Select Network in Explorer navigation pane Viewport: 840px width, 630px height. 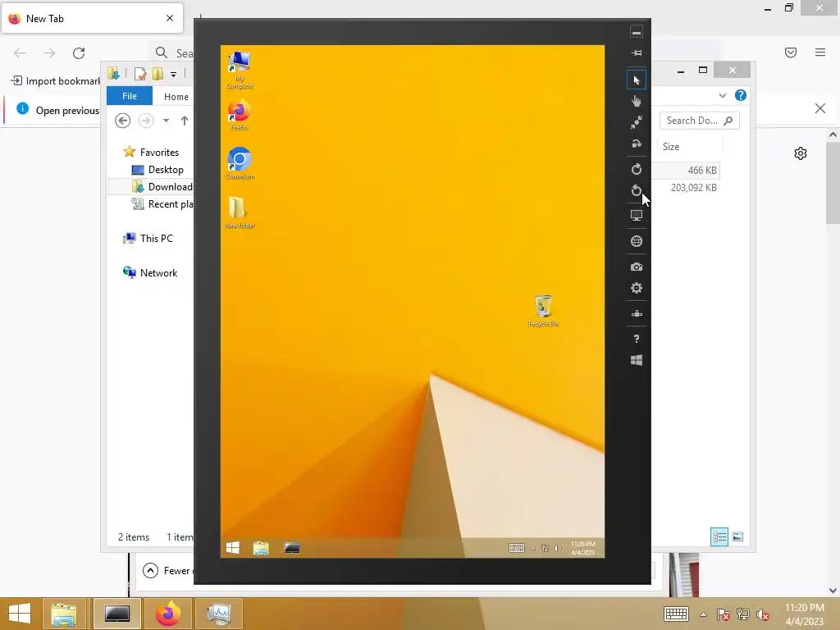click(151, 272)
